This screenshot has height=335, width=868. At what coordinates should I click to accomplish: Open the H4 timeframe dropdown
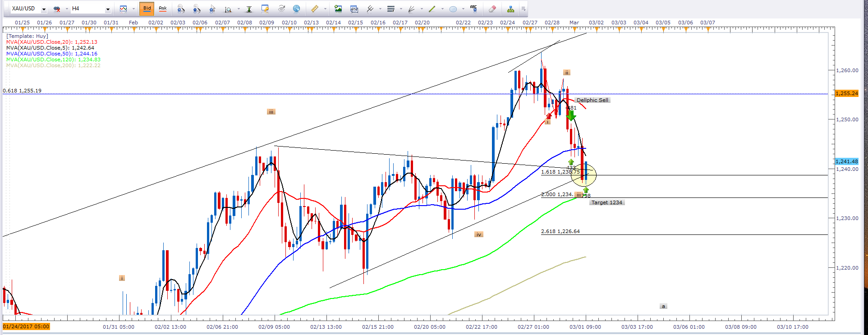[108, 9]
